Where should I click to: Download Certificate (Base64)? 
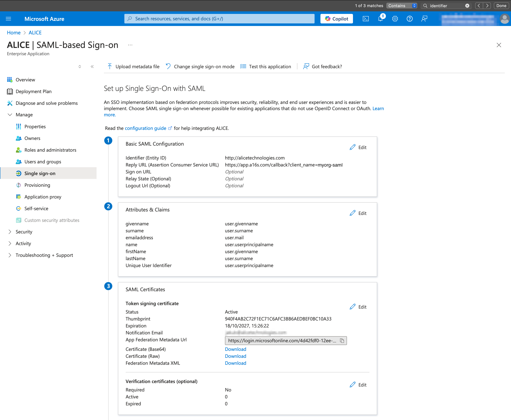coord(236,349)
